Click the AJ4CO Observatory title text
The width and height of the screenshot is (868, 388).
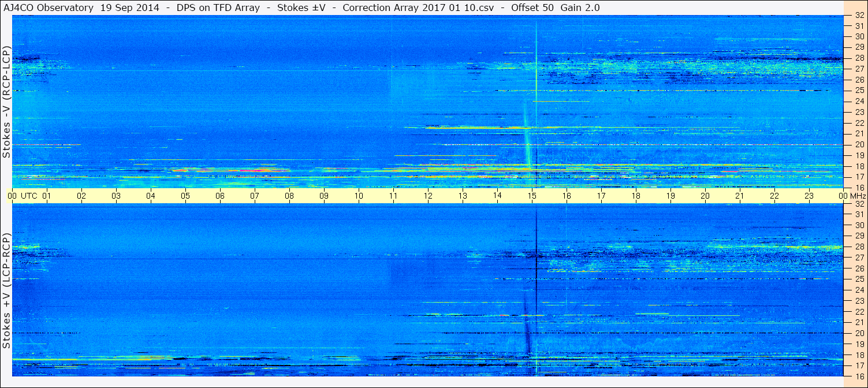coord(47,8)
